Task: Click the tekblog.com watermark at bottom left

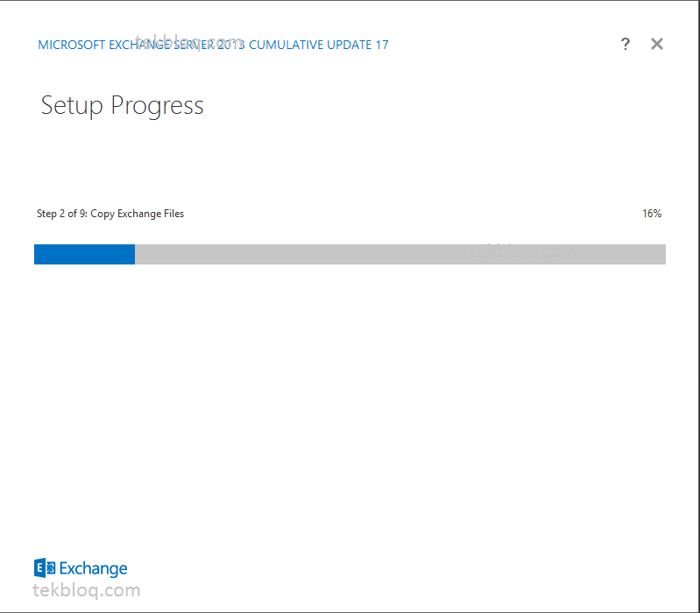Action: tap(87, 591)
